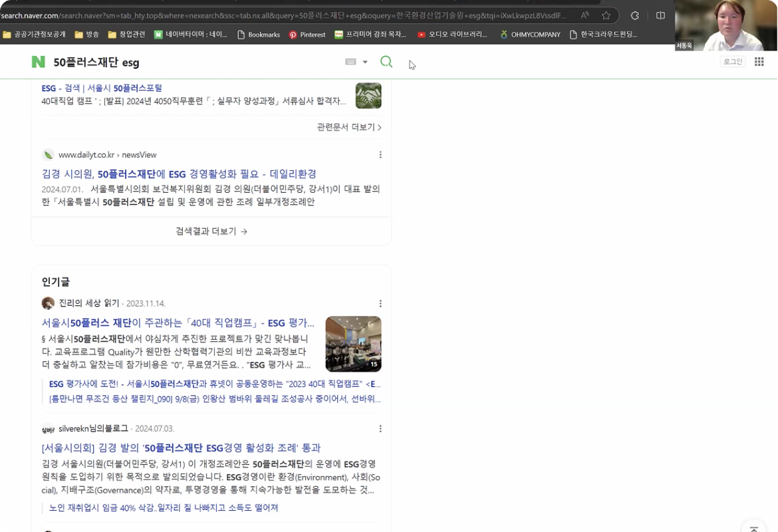Open the OHMYCOMPANY bookmark

(530, 34)
